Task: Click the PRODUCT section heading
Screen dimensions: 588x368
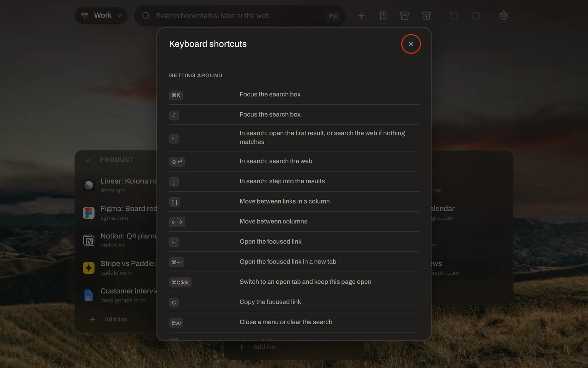Action: pos(117,160)
